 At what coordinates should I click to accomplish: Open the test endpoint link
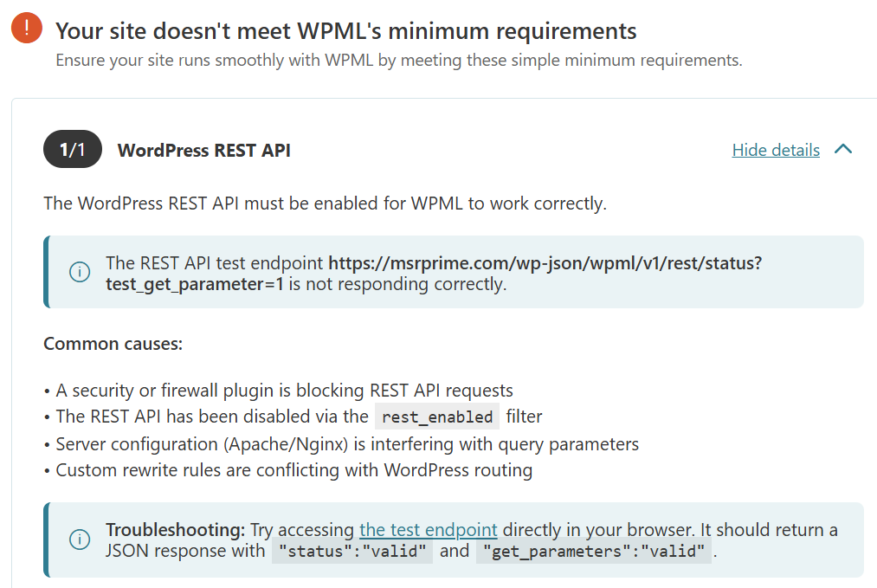(428, 529)
